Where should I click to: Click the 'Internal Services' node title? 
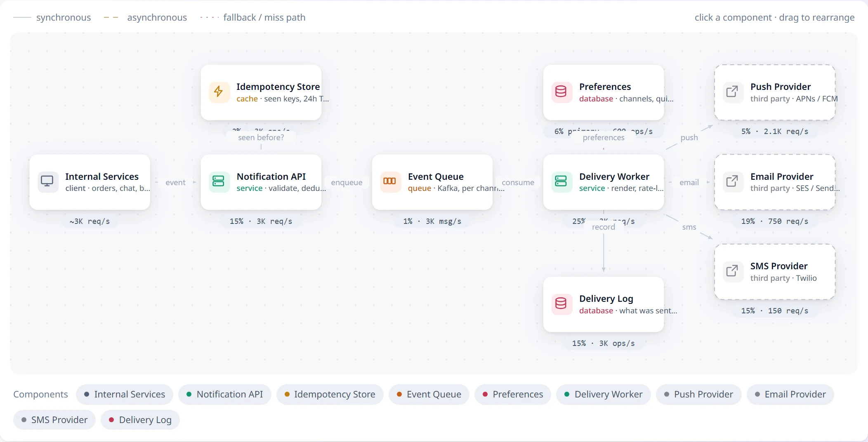click(102, 176)
